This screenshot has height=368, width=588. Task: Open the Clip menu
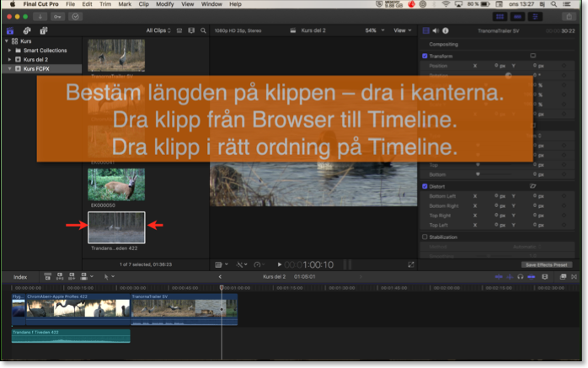[143, 4]
